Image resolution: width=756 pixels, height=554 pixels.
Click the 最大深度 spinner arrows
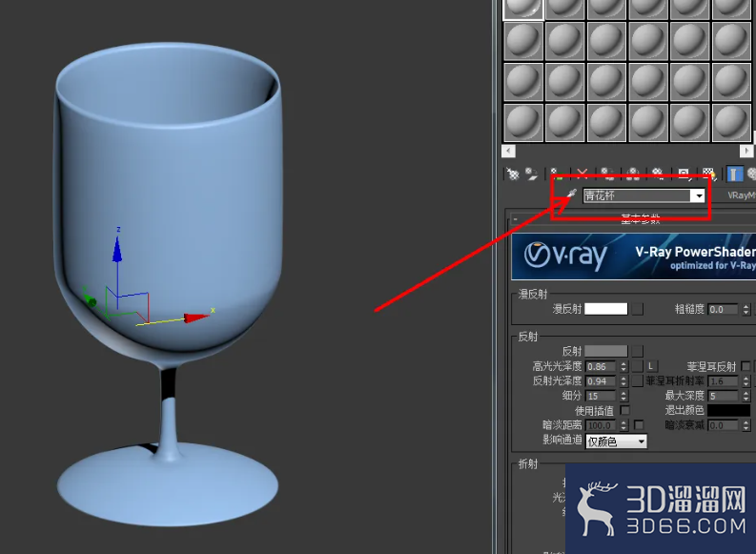pos(746,396)
